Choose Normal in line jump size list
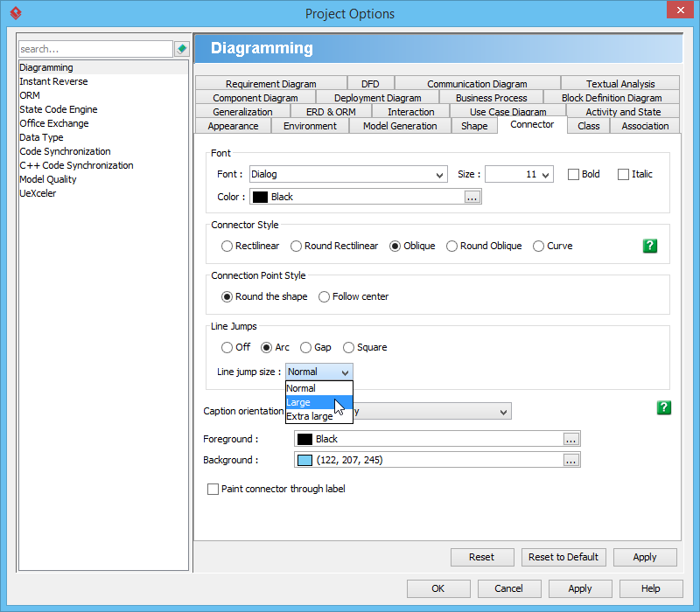 pos(319,388)
